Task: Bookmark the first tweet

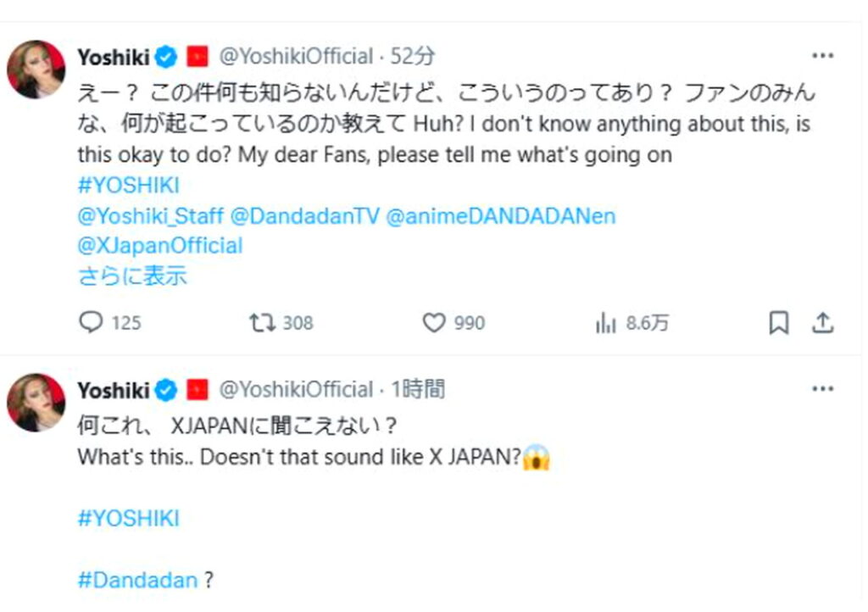Action: coord(778,323)
